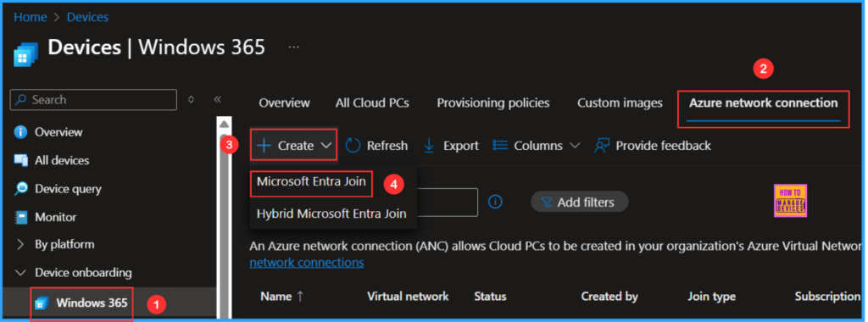Image resolution: width=868 pixels, height=322 pixels.
Task: Collapse the sidebar with double chevron
Action: tap(218, 100)
